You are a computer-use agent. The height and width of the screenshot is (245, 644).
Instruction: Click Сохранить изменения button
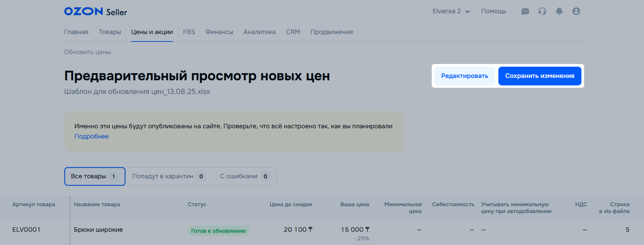coord(540,76)
